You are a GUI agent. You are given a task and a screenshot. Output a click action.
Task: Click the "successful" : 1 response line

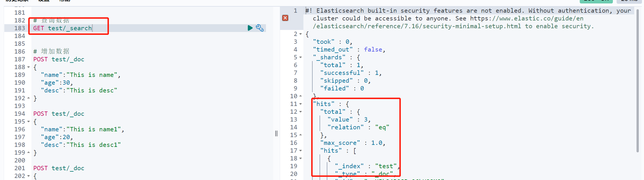point(351,73)
